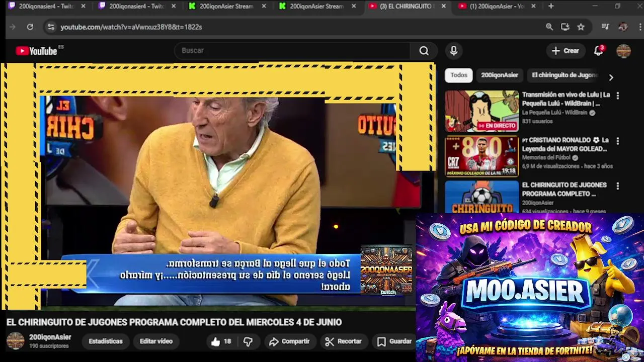Like the video with 18 likes
Image resolution: width=644 pixels, height=362 pixels.
(221, 341)
